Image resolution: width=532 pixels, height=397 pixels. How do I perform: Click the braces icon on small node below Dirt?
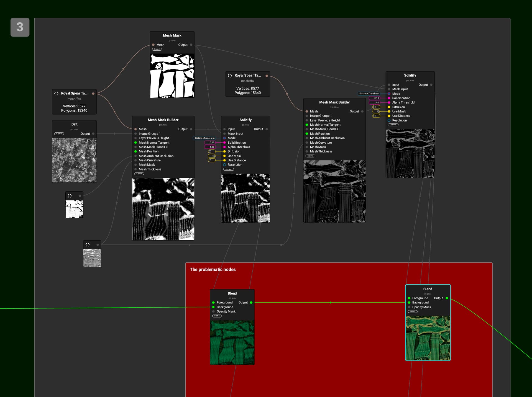click(x=70, y=196)
